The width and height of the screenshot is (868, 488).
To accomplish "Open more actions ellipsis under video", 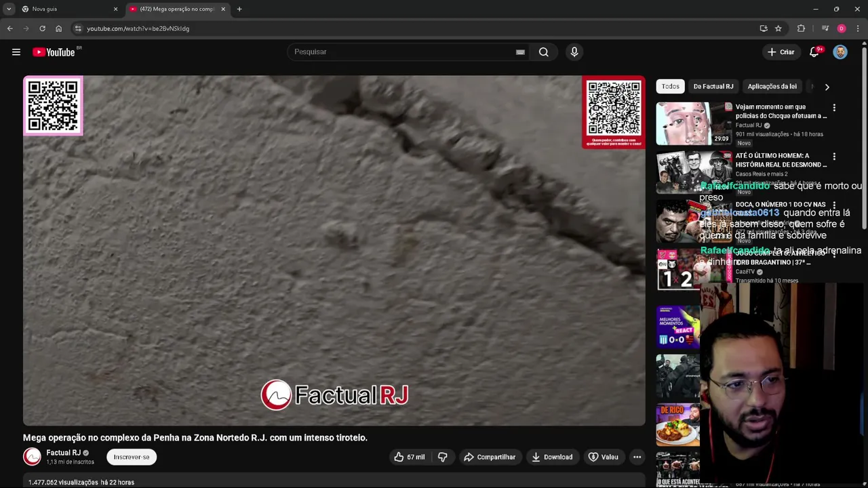I will [637, 457].
